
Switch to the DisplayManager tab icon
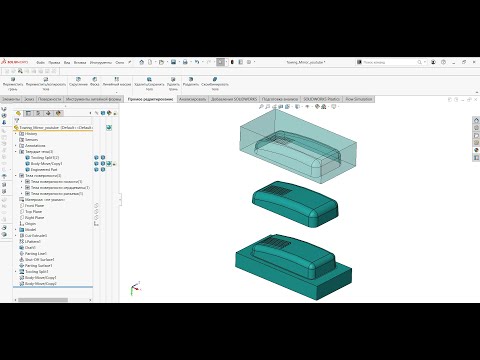pos(58,113)
